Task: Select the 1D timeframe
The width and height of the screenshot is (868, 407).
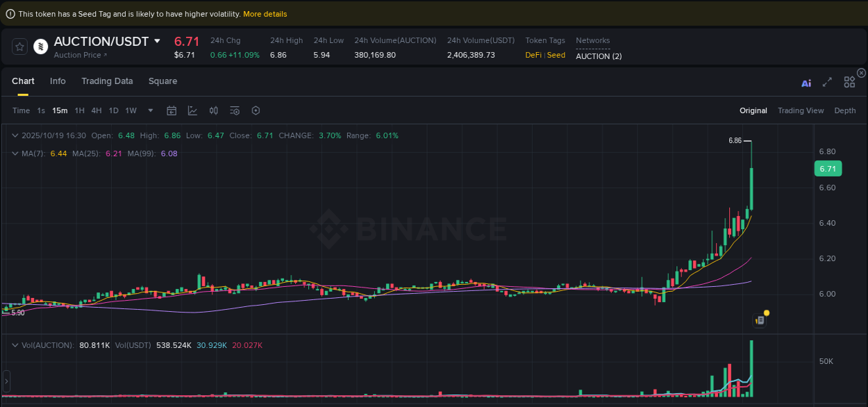Action: point(113,110)
